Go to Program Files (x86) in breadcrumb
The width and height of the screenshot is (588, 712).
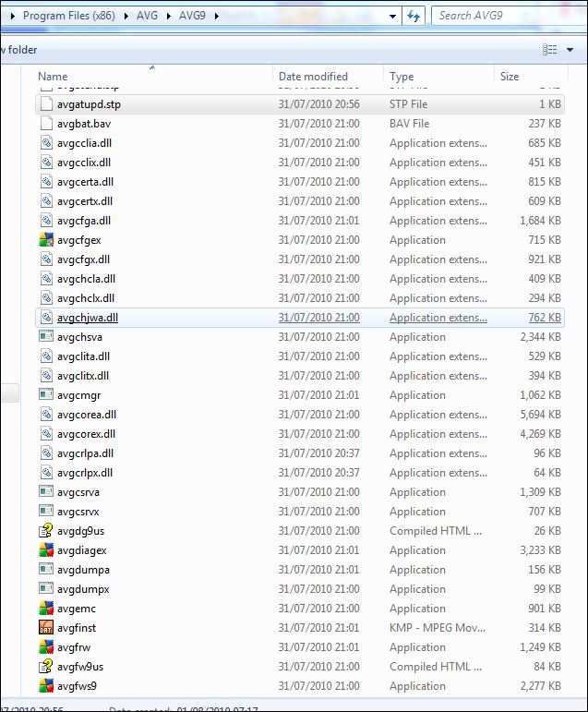pos(69,16)
